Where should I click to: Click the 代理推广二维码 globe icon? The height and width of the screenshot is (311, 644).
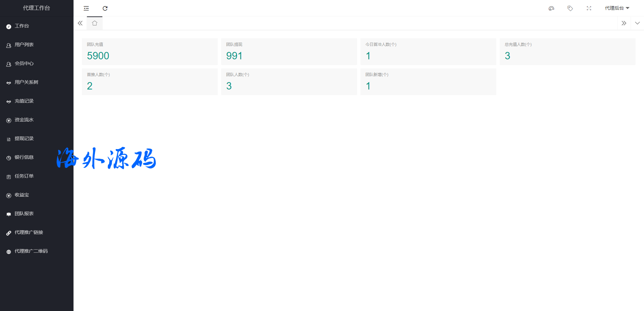(9, 252)
